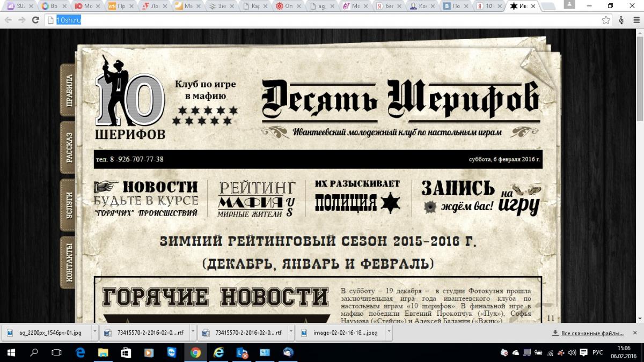Open File Explorer in the taskbar

[102, 352]
